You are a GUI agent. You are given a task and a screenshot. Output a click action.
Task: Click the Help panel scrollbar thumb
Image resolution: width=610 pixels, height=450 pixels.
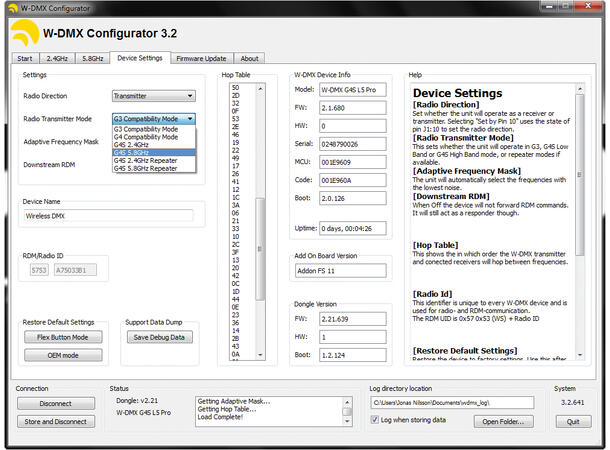pyautogui.click(x=580, y=175)
